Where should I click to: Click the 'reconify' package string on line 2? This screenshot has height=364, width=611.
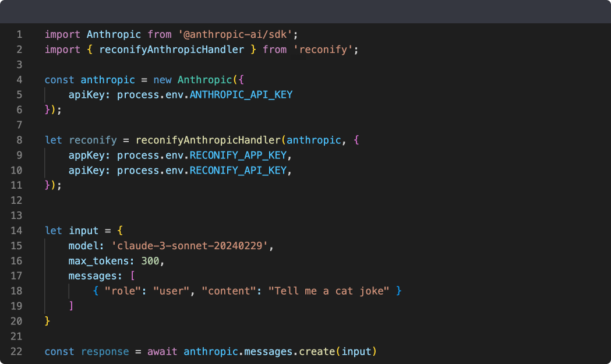[x=324, y=50]
